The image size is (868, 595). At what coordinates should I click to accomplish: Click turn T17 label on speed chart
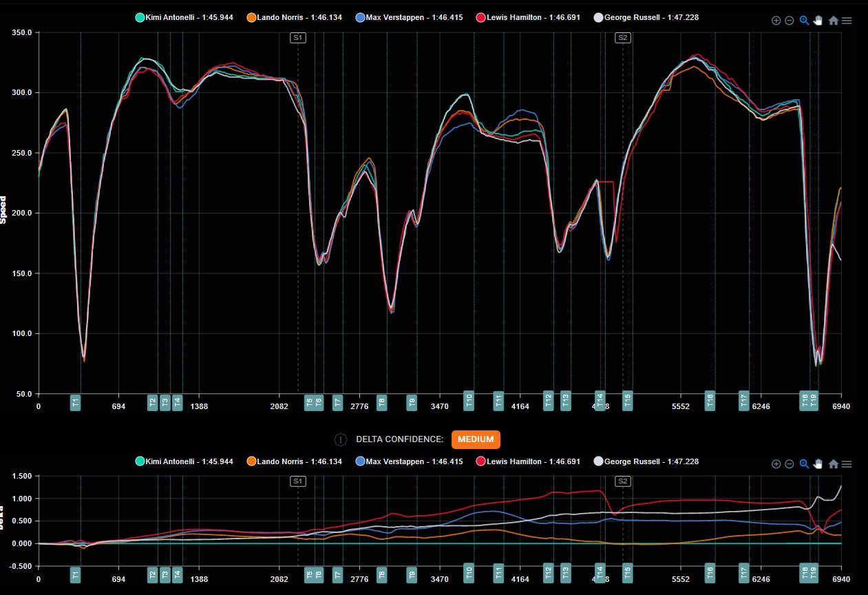(744, 400)
